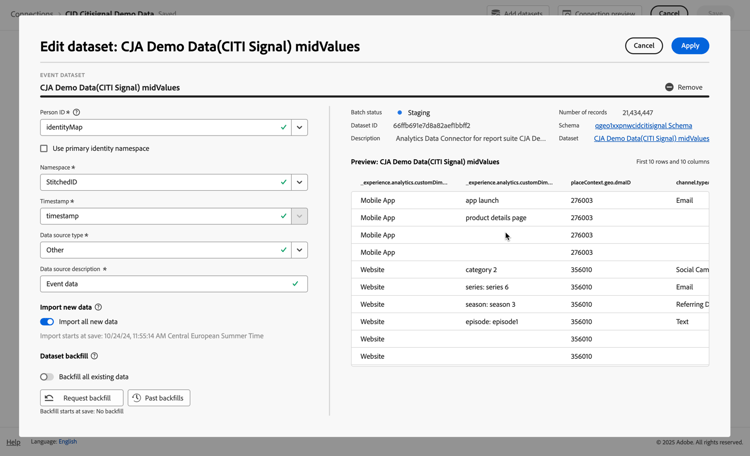Click the Request backfill arrow icon
This screenshot has width=750, height=456.
[49, 398]
